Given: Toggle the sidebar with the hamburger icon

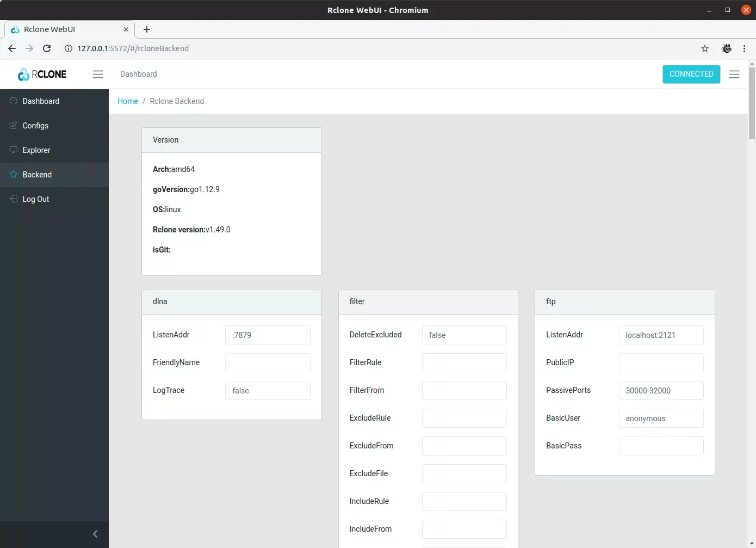Looking at the screenshot, I should coord(98,74).
